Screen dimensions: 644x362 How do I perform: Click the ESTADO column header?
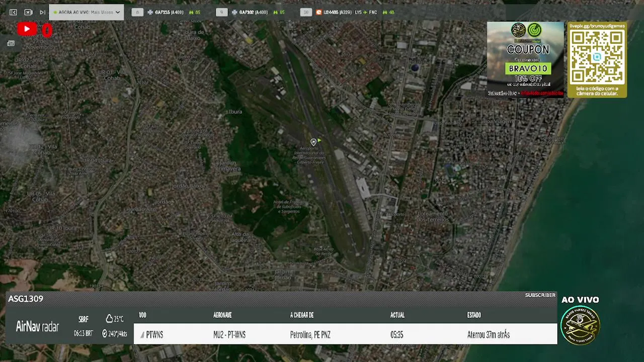(x=474, y=315)
